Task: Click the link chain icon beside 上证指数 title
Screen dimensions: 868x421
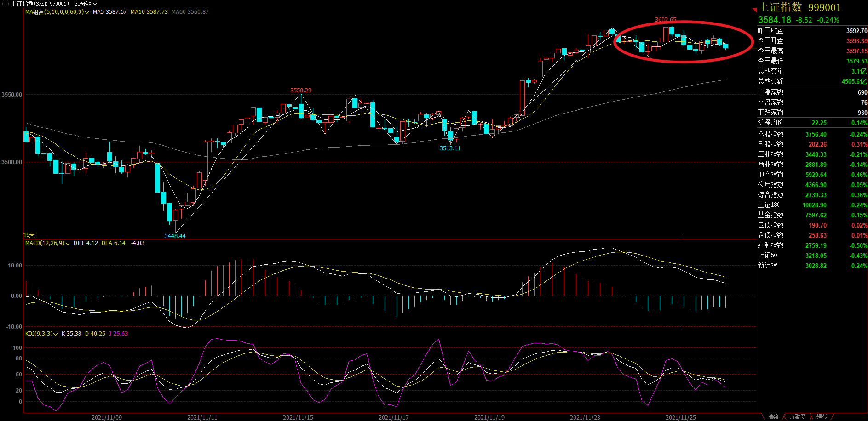Action: [x=6, y=4]
